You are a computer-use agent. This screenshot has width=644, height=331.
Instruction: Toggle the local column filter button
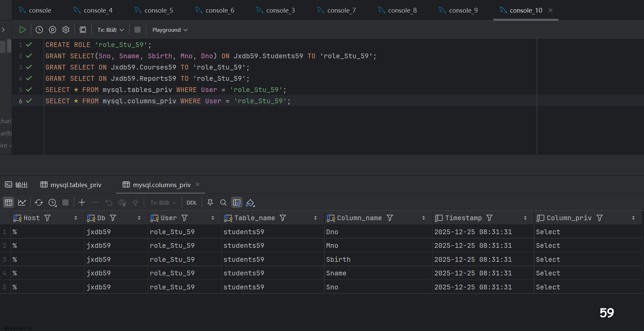(237, 203)
